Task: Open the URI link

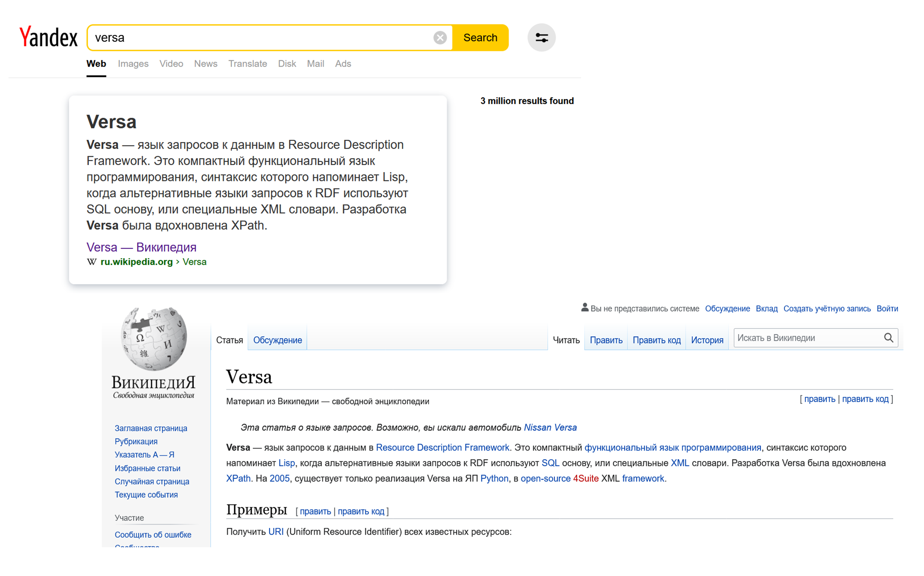Action: (276, 532)
